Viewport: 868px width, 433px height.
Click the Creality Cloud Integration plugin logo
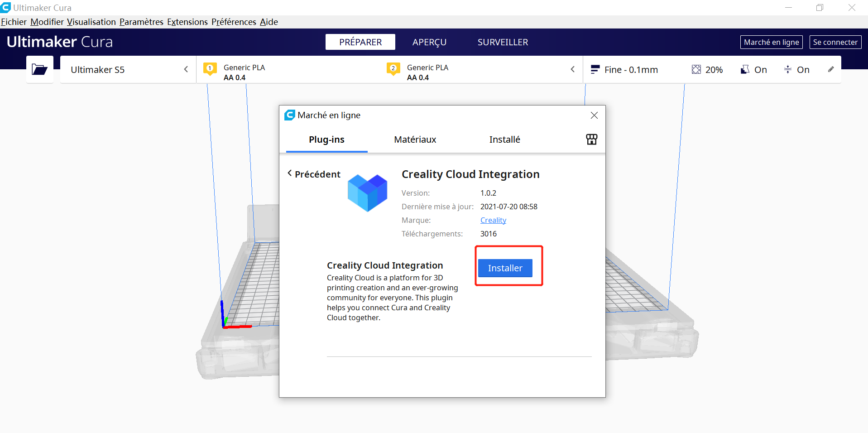[x=367, y=192]
